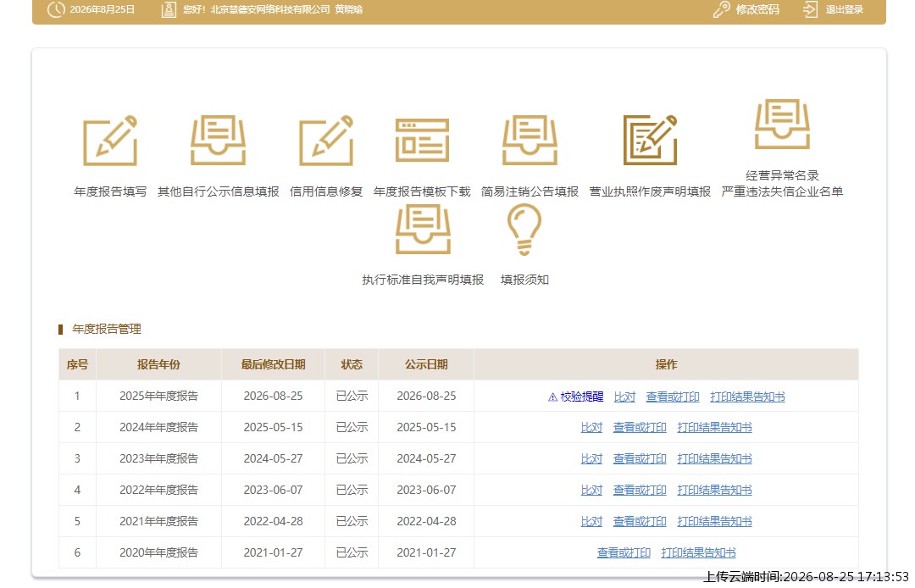915x588 pixels.
Task: Open 查看或打印 for 2021年年度报告
Action: (x=640, y=522)
